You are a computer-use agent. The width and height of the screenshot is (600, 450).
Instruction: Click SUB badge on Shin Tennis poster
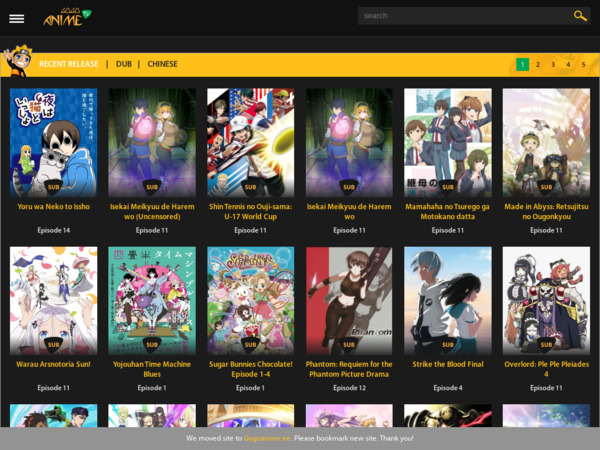(251, 187)
